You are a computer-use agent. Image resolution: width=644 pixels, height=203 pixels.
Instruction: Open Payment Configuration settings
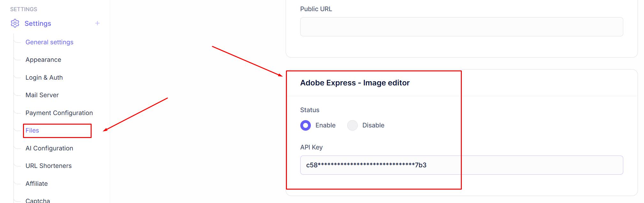point(59,113)
